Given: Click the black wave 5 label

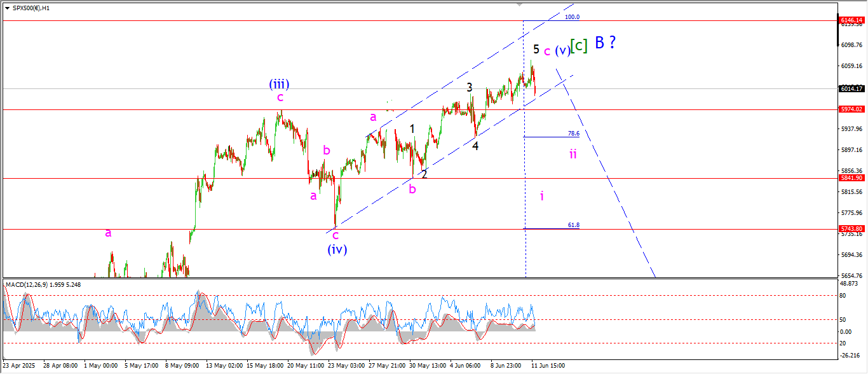Looking at the screenshot, I should [536, 49].
